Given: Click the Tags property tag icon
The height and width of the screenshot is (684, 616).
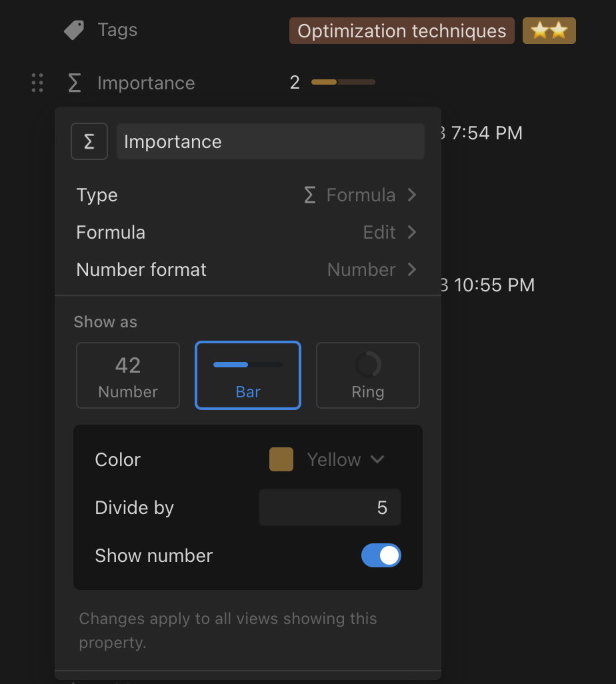Looking at the screenshot, I should click(x=74, y=30).
